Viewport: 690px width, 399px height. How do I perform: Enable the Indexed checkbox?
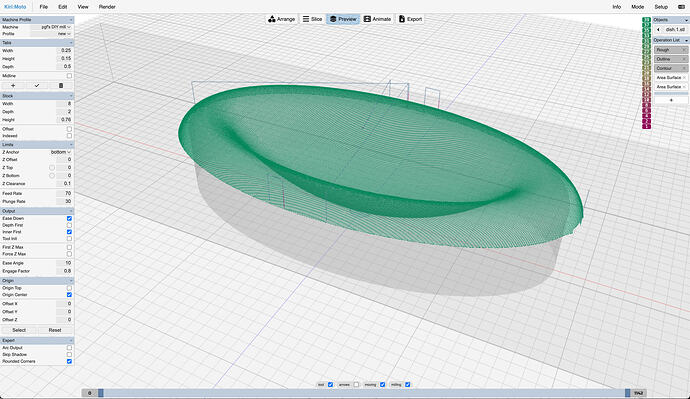(69, 135)
